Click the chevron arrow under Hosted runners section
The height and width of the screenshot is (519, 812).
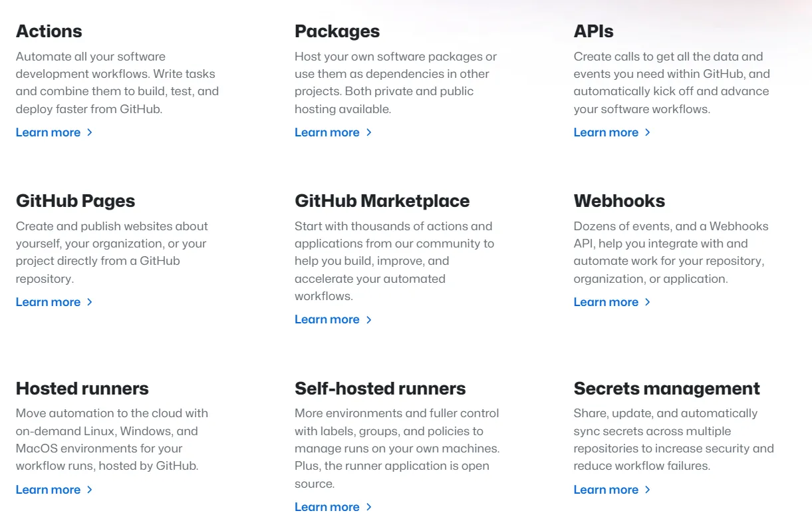click(x=90, y=490)
